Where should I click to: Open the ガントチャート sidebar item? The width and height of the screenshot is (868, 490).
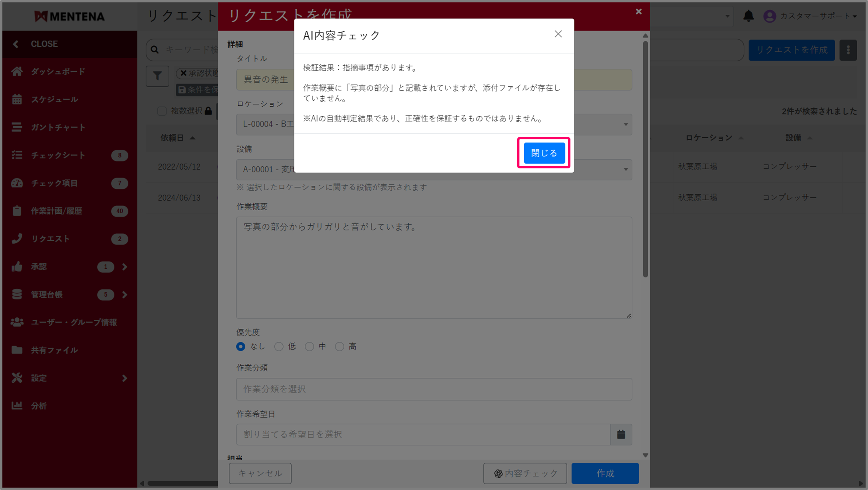(x=58, y=127)
